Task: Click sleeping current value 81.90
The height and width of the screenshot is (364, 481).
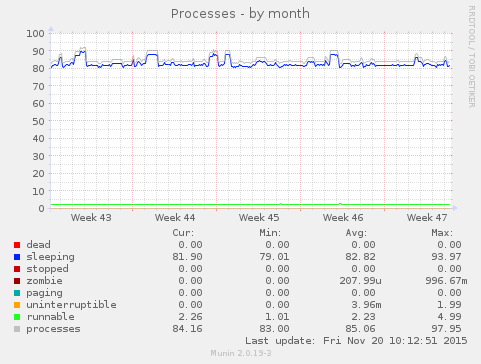Action: pyautogui.click(x=187, y=257)
